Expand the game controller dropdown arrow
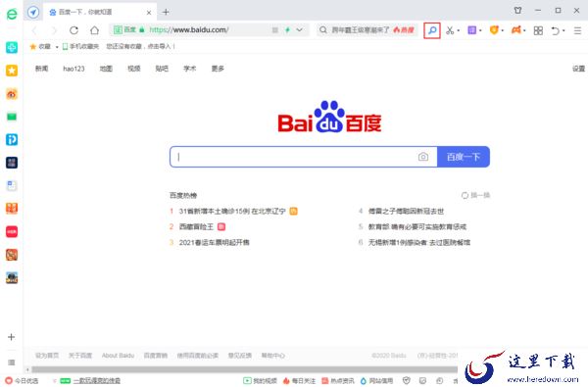 [x=524, y=30]
